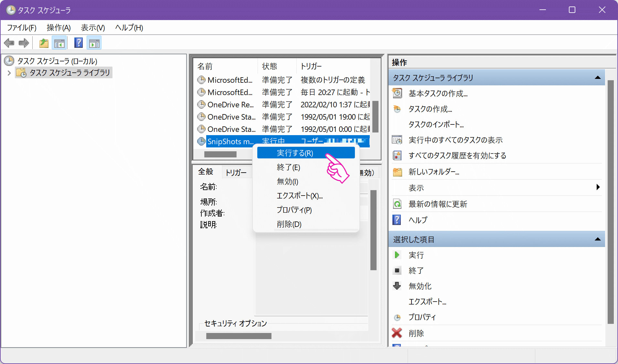Open the Help toolbar icon
Screen dimensions: 618x364
tap(79, 43)
